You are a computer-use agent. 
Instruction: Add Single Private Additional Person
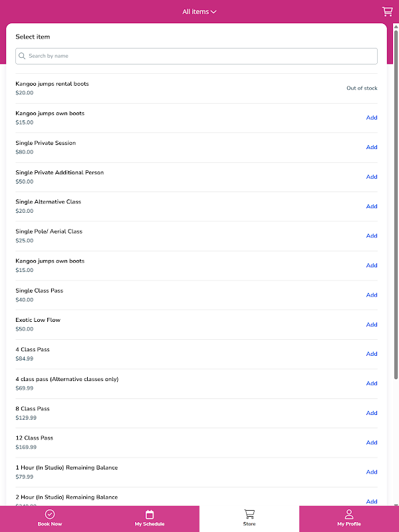372,177
